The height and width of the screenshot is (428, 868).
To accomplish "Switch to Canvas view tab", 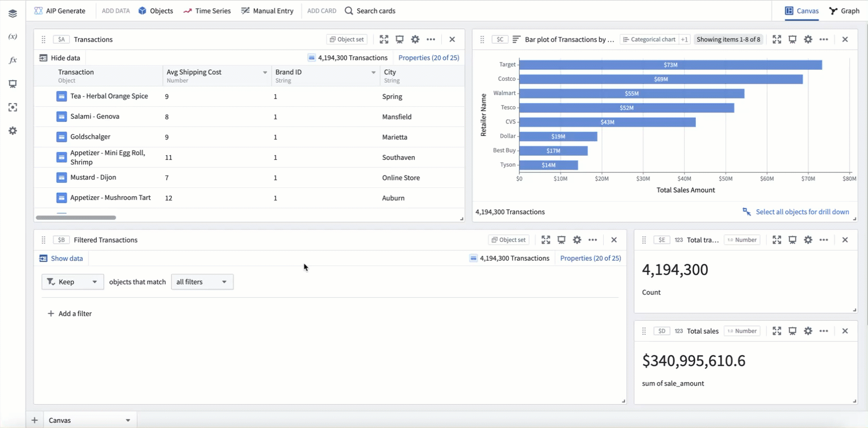I will click(802, 10).
